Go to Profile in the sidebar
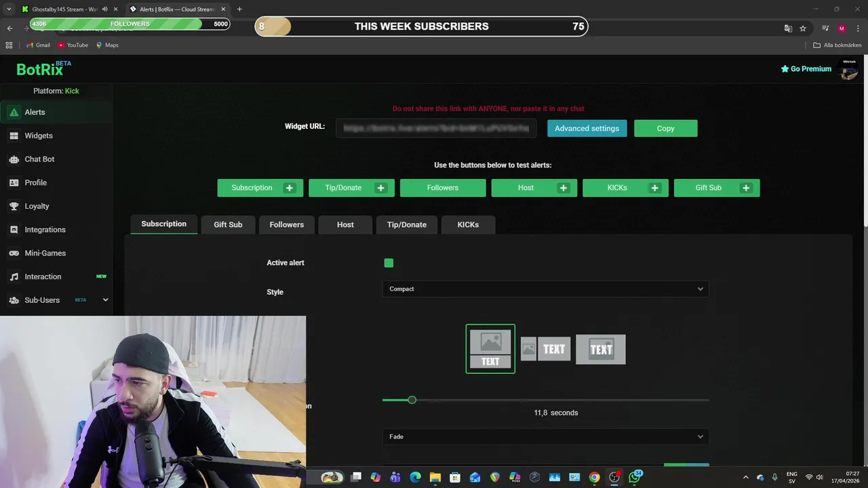868x488 pixels. [56, 183]
